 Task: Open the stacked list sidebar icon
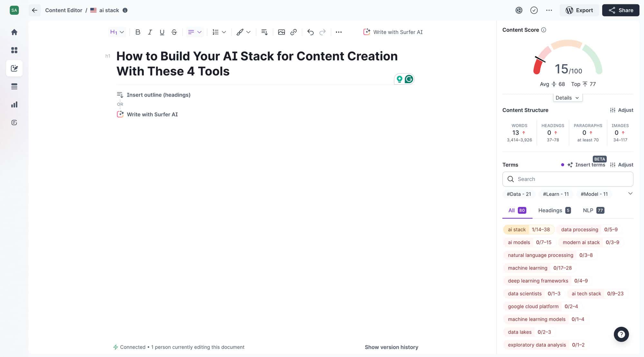pos(14,86)
